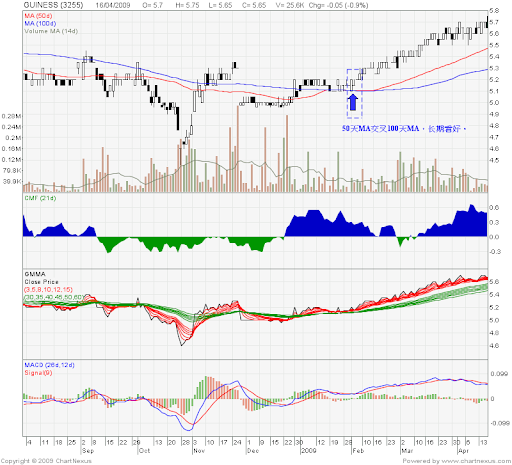The image size is (512, 465).
Task: Click the 39.9K volume axis label
Action: click(12, 181)
